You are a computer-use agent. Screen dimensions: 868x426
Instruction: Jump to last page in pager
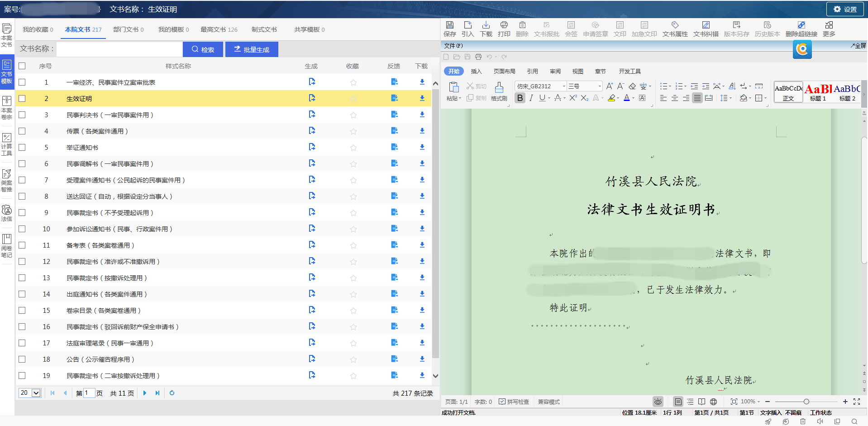point(157,393)
